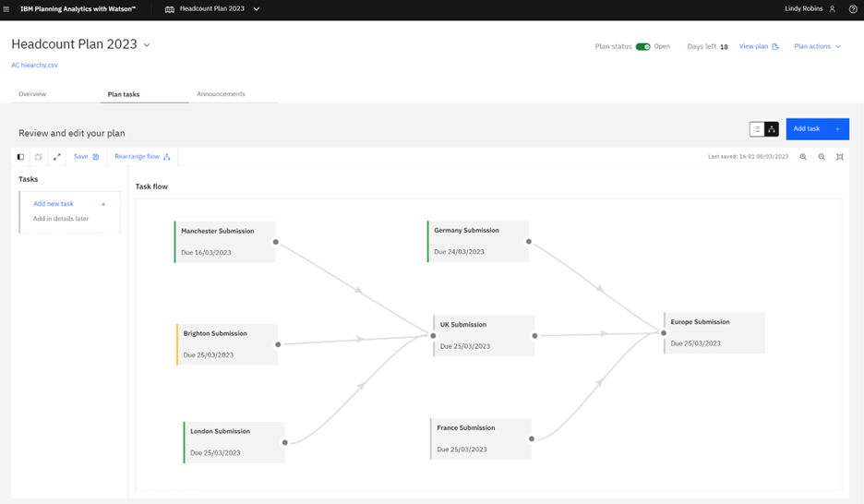The image size is (864, 504).
Task: Toggle the Tasks side panel icon
Action: 20,157
